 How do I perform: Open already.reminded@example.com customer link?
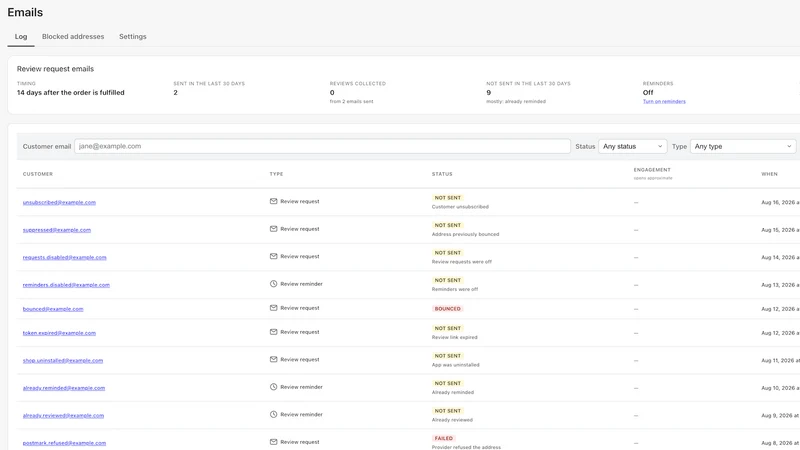pos(64,388)
